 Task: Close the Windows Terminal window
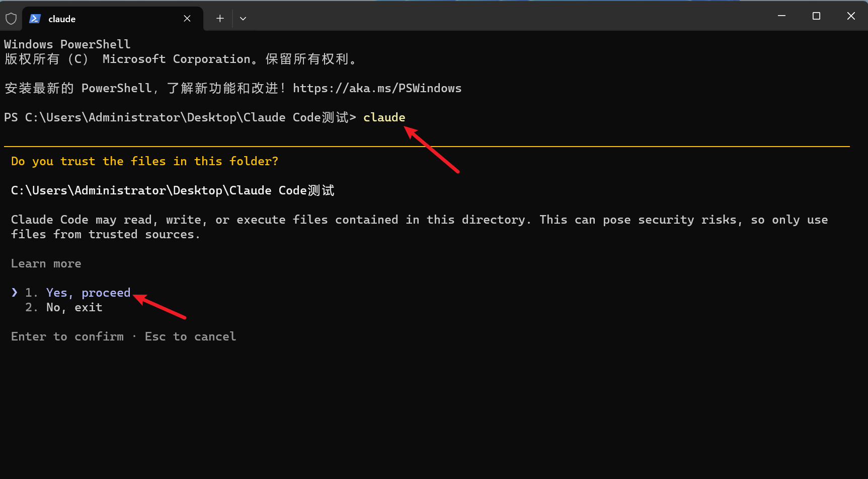coord(851,16)
